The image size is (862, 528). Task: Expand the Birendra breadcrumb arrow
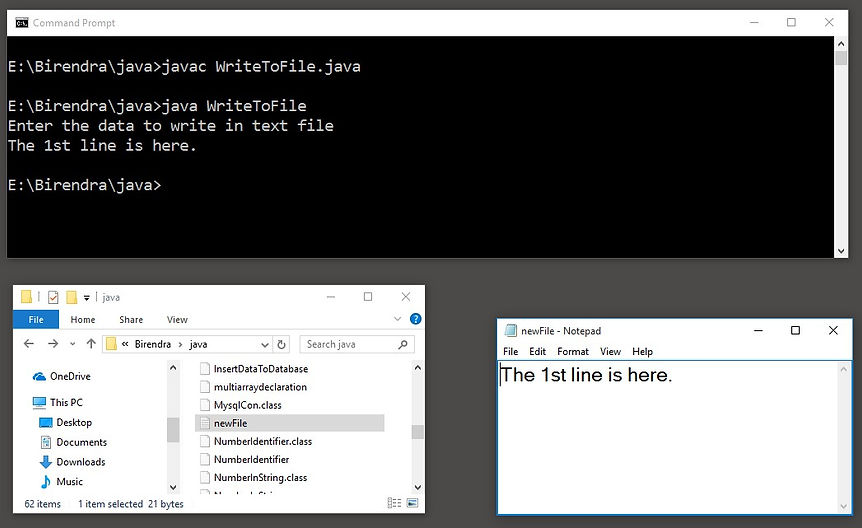[180, 345]
